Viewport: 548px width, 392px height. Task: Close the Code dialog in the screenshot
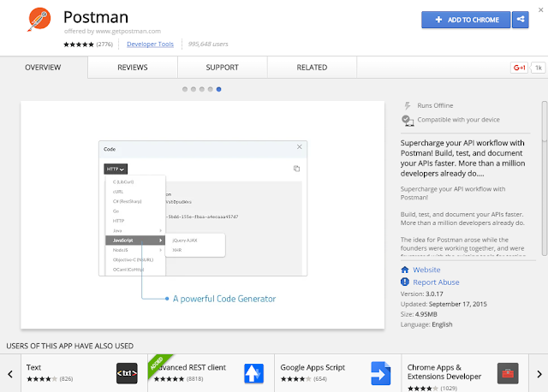[299, 146]
